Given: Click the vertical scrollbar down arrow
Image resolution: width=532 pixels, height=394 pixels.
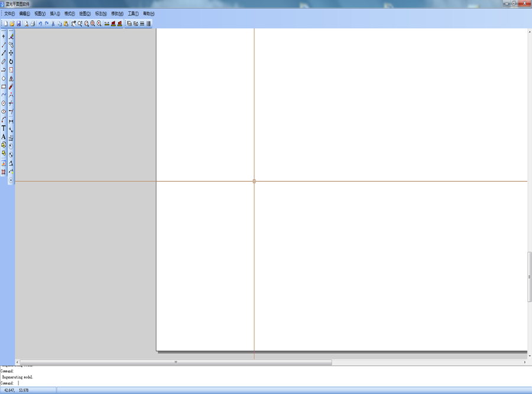Looking at the screenshot, I should click(x=529, y=356).
